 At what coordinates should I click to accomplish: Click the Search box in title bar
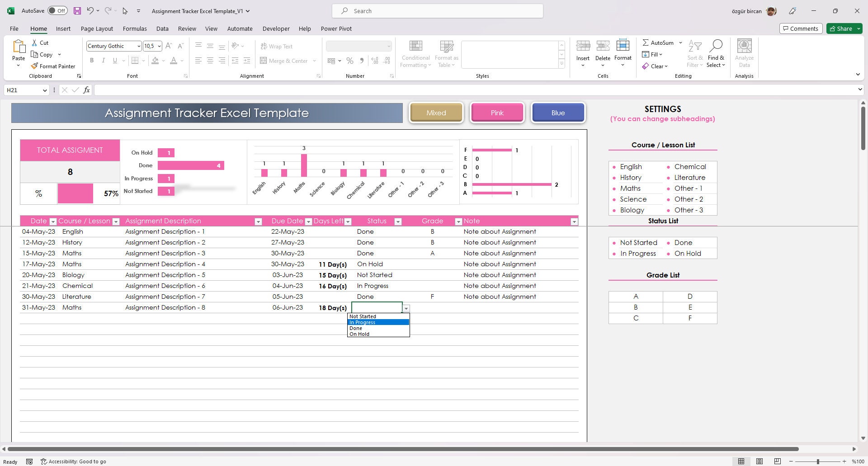pos(437,11)
